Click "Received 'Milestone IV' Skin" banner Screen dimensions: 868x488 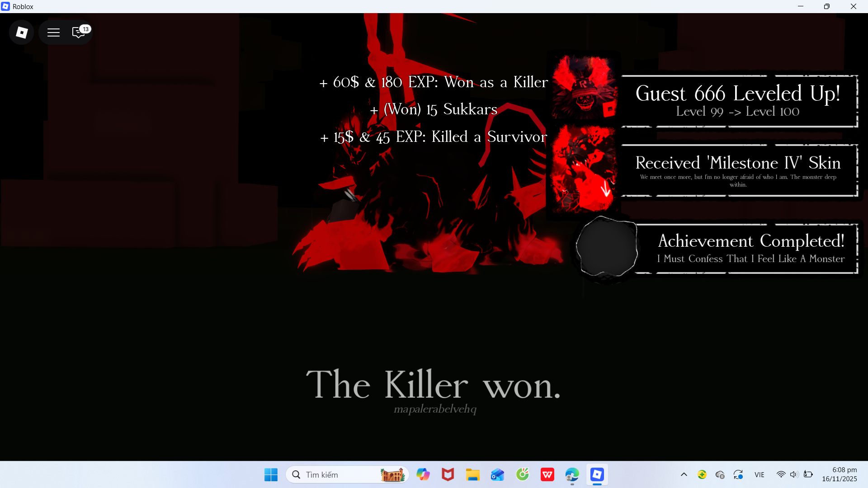pyautogui.click(x=739, y=170)
